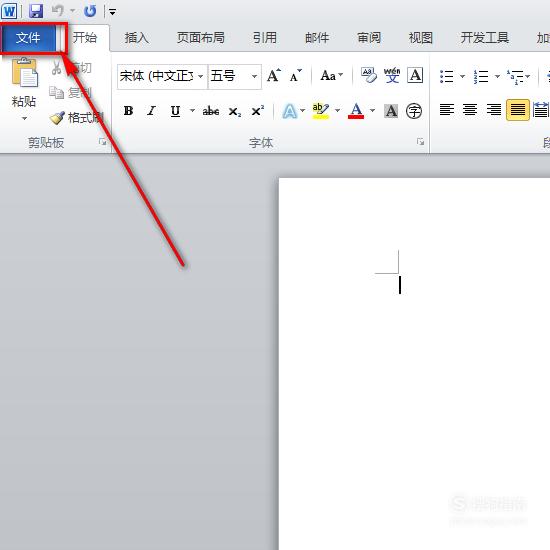Toggle strikethrough abc formatting
Image resolution: width=550 pixels, height=550 pixels.
(211, 111)
